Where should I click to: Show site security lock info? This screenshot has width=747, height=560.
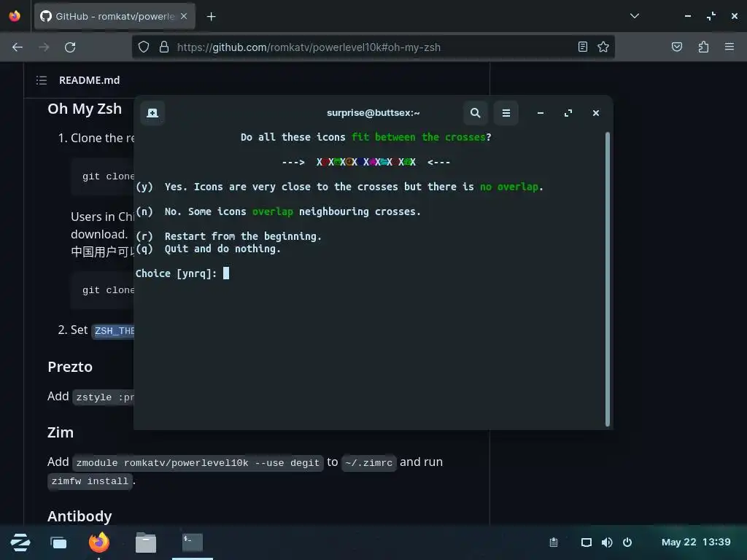[x=164, y=47]
